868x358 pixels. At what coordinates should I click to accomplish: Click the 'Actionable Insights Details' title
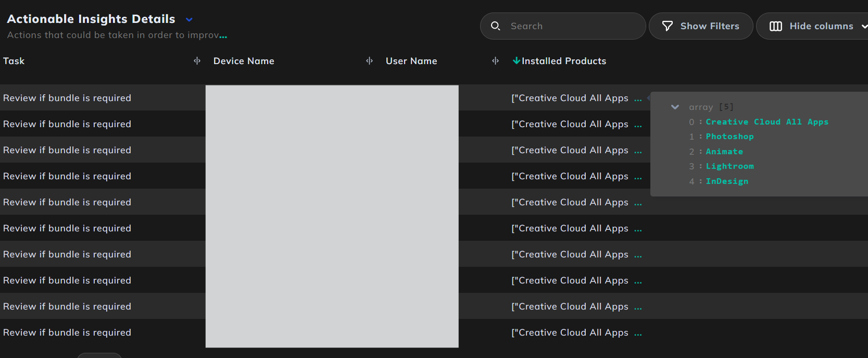(91, 19)
